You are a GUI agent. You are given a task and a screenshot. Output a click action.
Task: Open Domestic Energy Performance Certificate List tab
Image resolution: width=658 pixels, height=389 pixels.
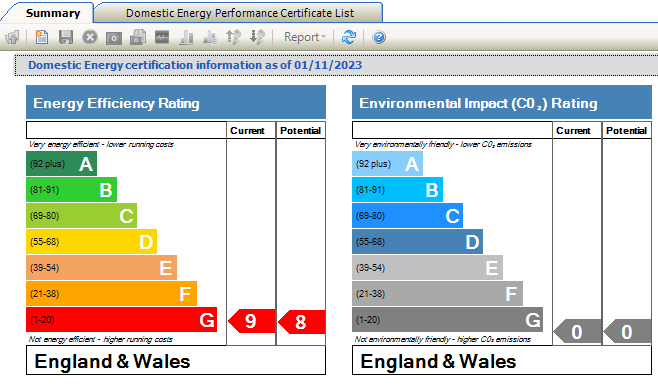pyautogui.click(x=240, y=13)
